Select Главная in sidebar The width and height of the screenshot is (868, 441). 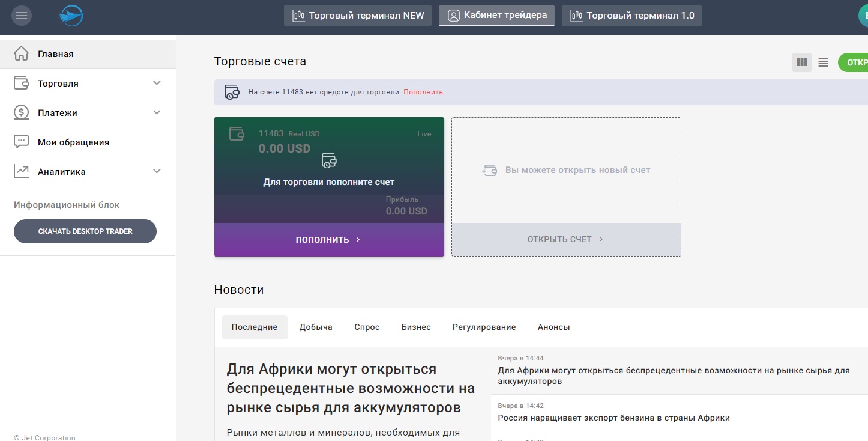pos(88,54)
